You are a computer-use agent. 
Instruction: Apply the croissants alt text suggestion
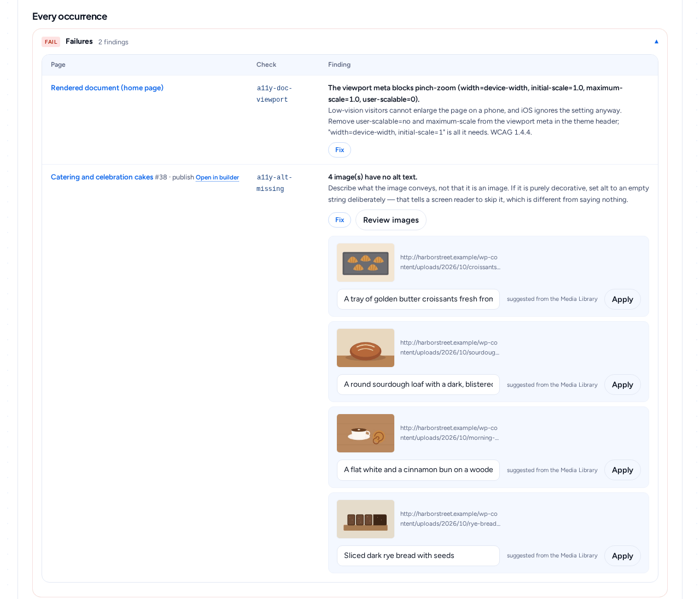(622, 299)
